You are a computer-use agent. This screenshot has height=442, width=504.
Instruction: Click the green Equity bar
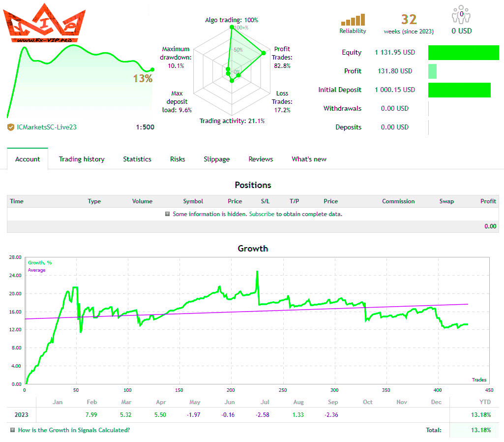click(463, 53)
